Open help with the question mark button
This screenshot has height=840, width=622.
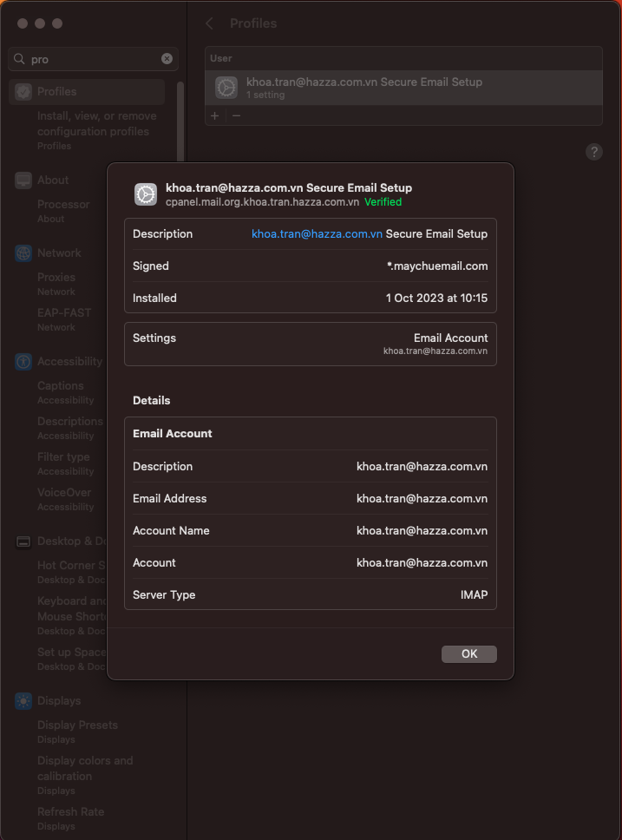pos(593,152)
